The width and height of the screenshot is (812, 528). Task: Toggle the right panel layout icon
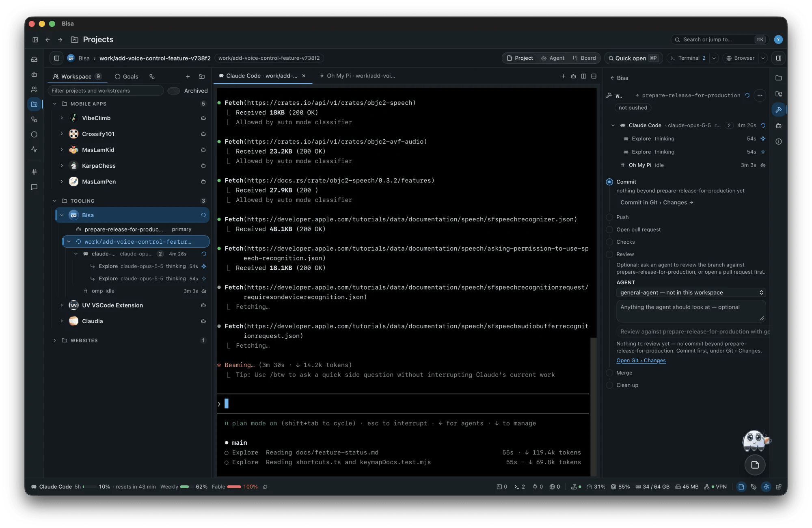tap(778, 58)
